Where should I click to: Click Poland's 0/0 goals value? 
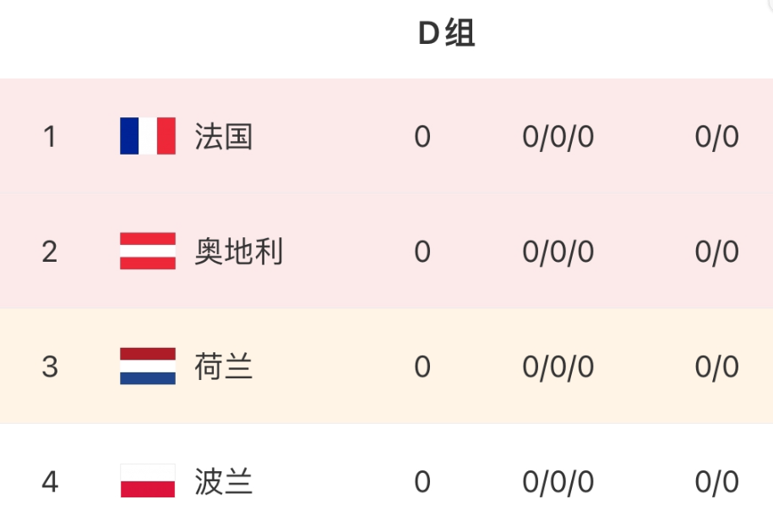tap(716, 482)
